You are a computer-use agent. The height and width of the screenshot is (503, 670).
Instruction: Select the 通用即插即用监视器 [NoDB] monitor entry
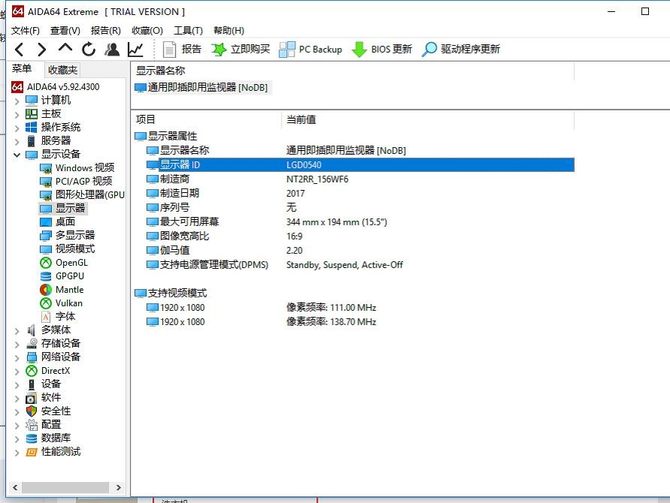point(201,88)
